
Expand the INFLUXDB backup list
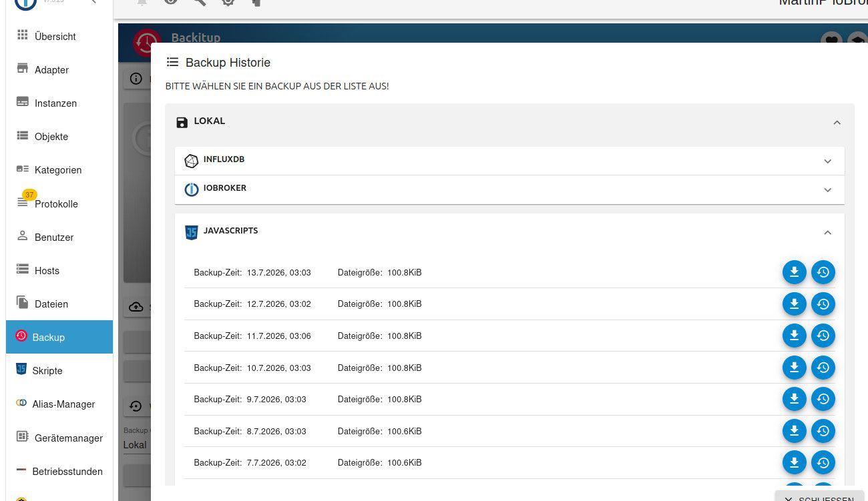[827, 161]
